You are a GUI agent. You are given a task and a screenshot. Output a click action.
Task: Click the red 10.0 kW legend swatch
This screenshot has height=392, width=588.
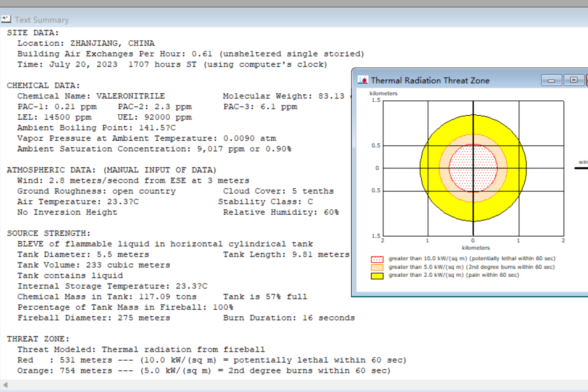377,259
